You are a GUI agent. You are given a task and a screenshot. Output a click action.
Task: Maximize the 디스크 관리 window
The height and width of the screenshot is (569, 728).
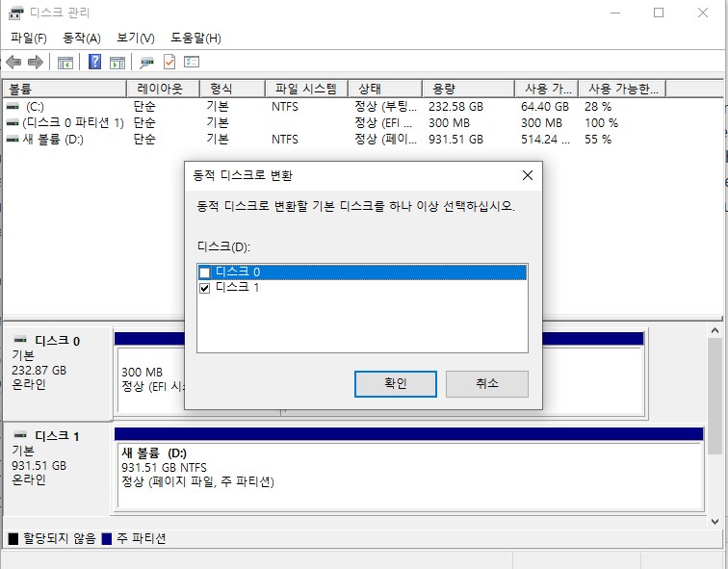click(659, 13)
